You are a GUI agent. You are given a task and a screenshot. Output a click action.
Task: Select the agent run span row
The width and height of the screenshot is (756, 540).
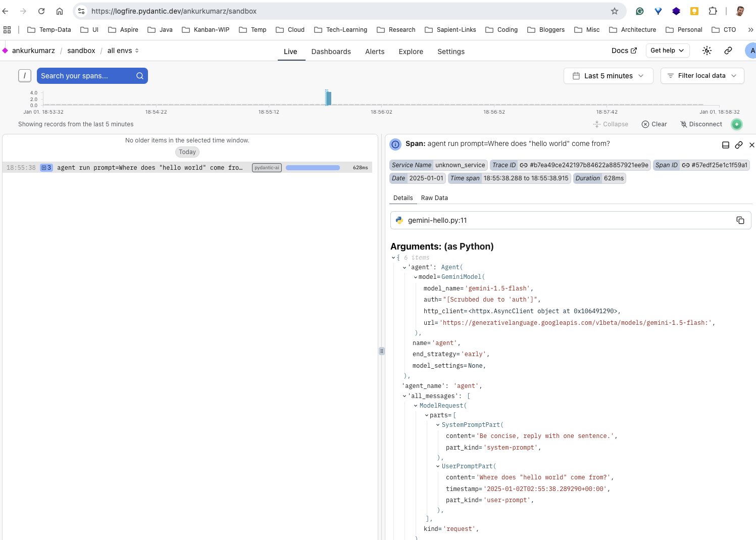187,168
